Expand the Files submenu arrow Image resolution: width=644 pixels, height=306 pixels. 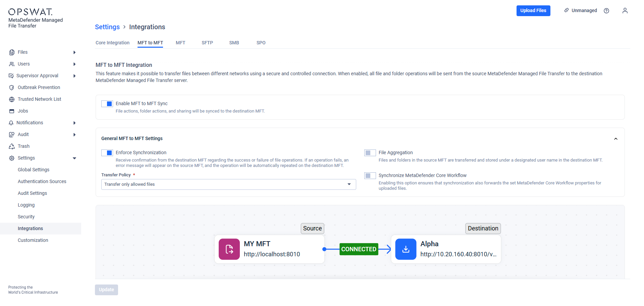[x=74, y=52]
